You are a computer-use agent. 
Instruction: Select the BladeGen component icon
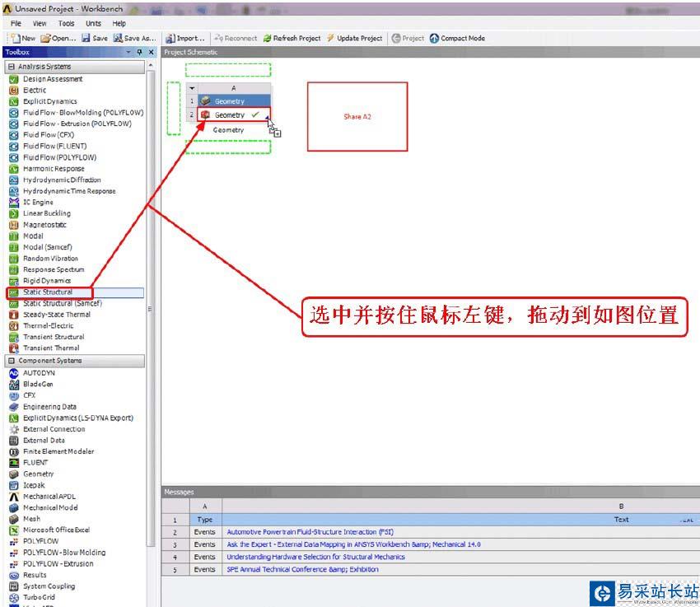point(14,385)
